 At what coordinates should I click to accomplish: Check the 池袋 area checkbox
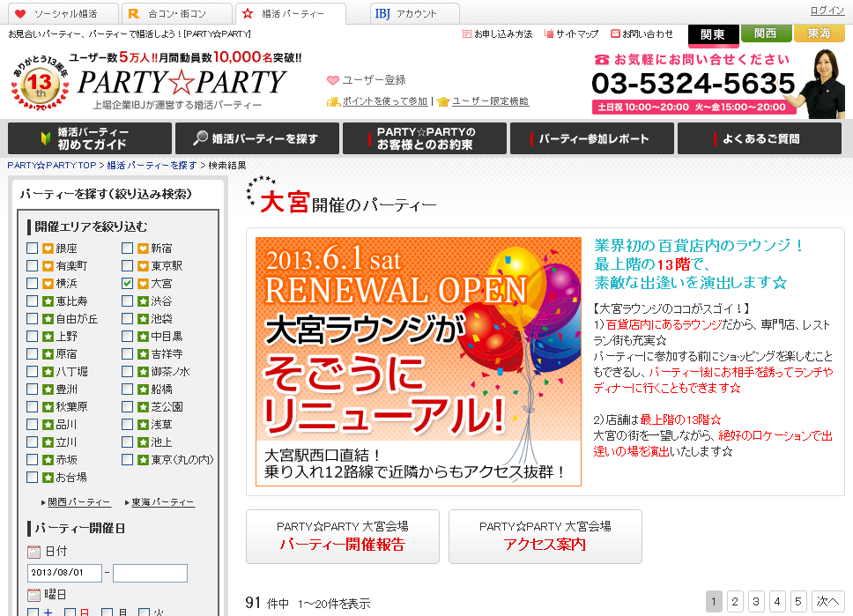click(x=127, y=319)
